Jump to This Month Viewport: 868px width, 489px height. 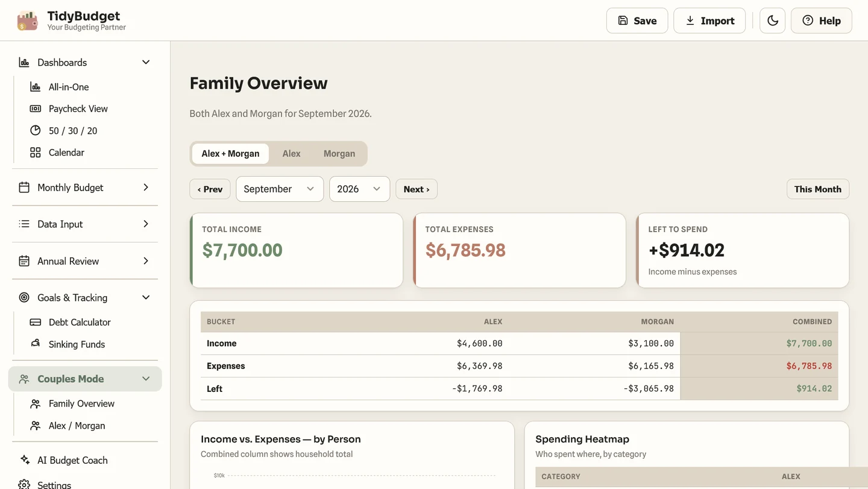click(x=818, y=189)
